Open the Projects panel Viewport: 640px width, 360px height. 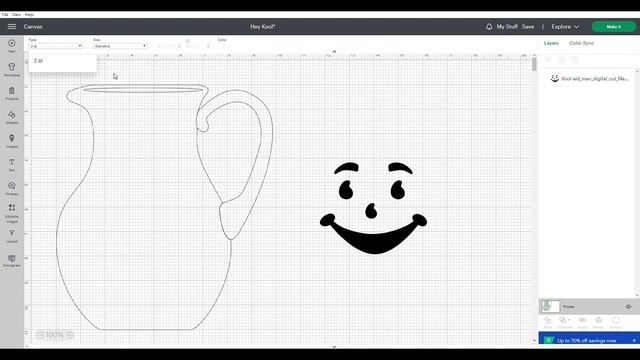pos(12,93)
